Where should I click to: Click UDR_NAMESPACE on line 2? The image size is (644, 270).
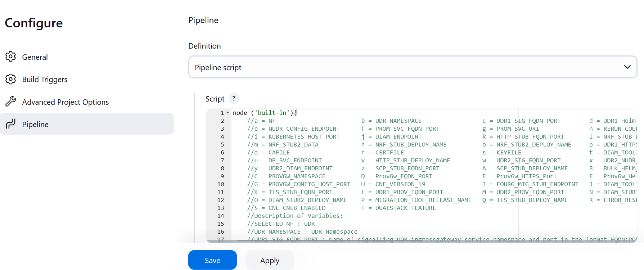398,121
